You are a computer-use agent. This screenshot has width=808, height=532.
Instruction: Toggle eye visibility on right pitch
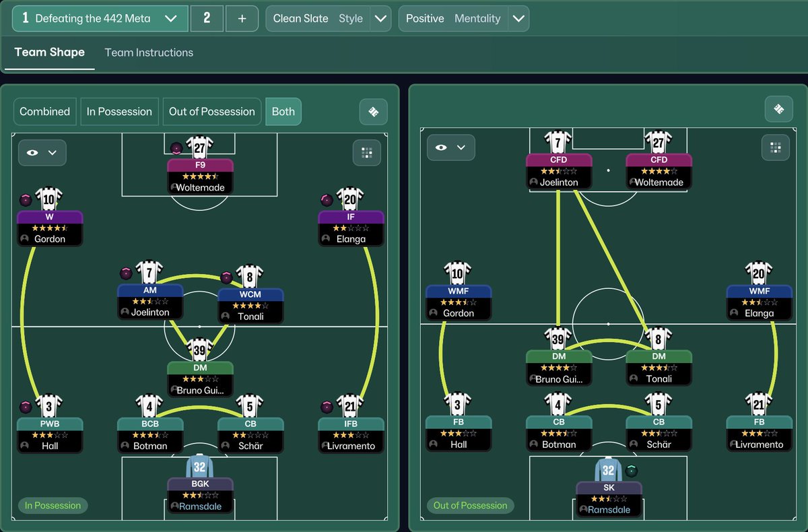441,147
